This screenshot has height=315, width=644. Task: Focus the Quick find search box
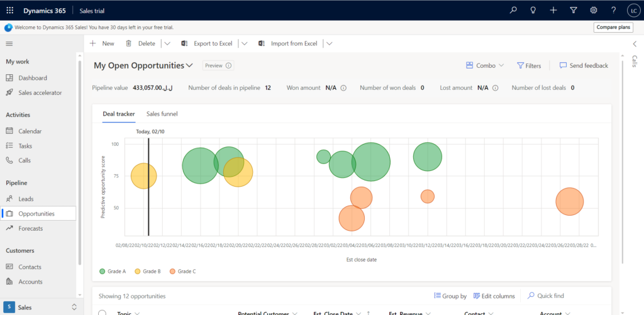550,296
